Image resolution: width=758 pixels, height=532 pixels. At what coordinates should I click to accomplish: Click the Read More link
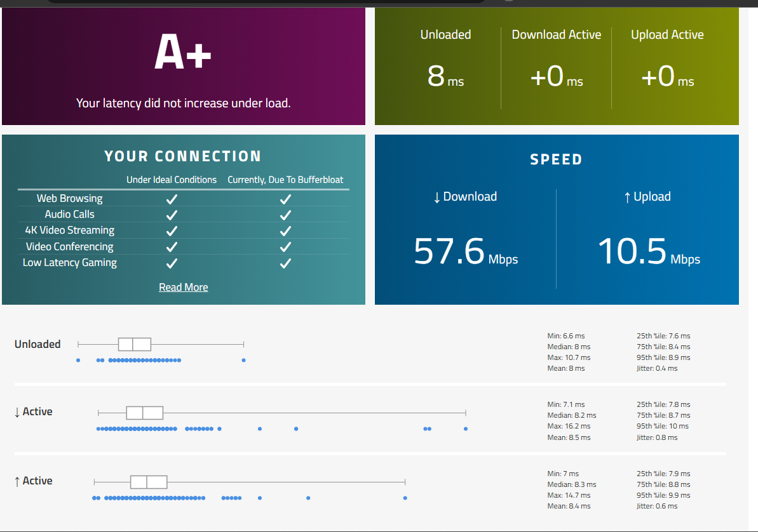tap(183, 288)
